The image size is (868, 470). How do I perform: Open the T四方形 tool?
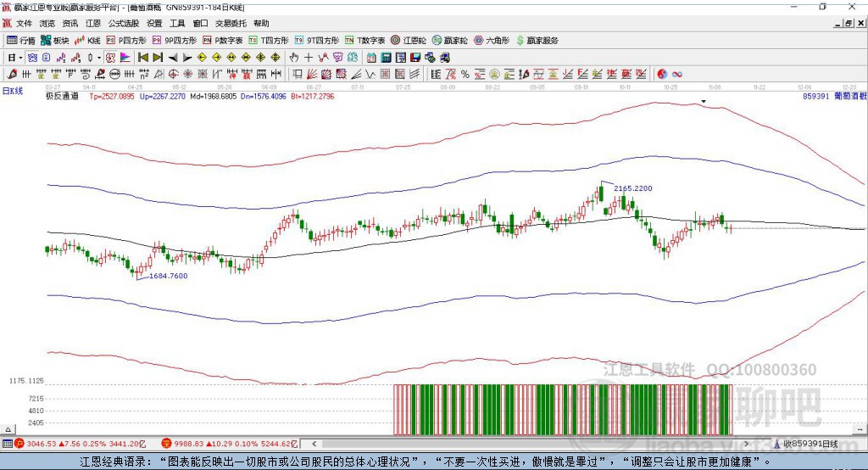click(269, 41)
